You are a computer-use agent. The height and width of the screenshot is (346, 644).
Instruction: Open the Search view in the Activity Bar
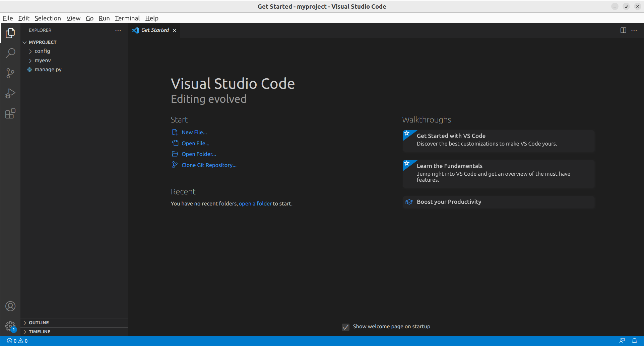pos(10,53)
